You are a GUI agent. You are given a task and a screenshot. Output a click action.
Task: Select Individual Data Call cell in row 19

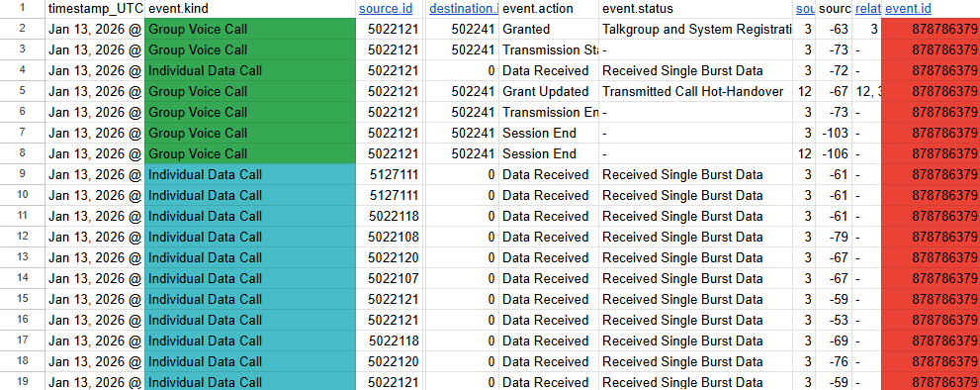250,381
